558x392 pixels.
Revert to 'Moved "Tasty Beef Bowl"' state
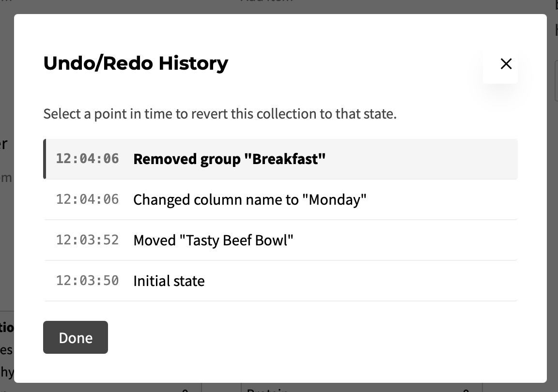point(213,240)
